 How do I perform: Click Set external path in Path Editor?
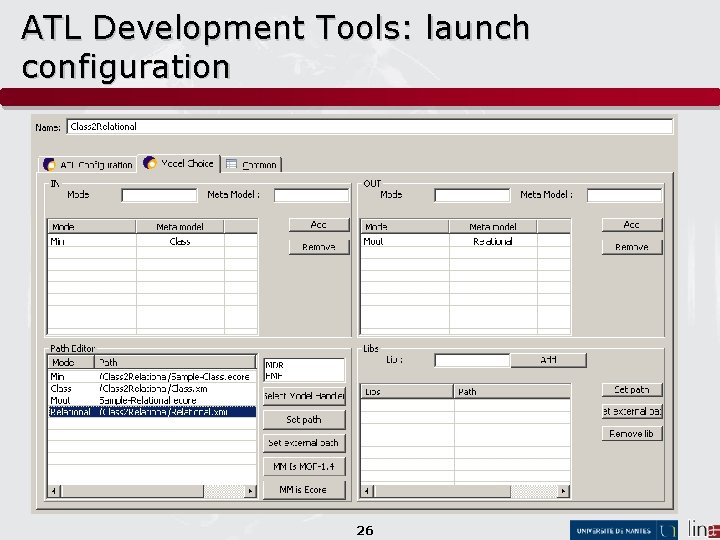pyautogui.click(x=304, y=443)
